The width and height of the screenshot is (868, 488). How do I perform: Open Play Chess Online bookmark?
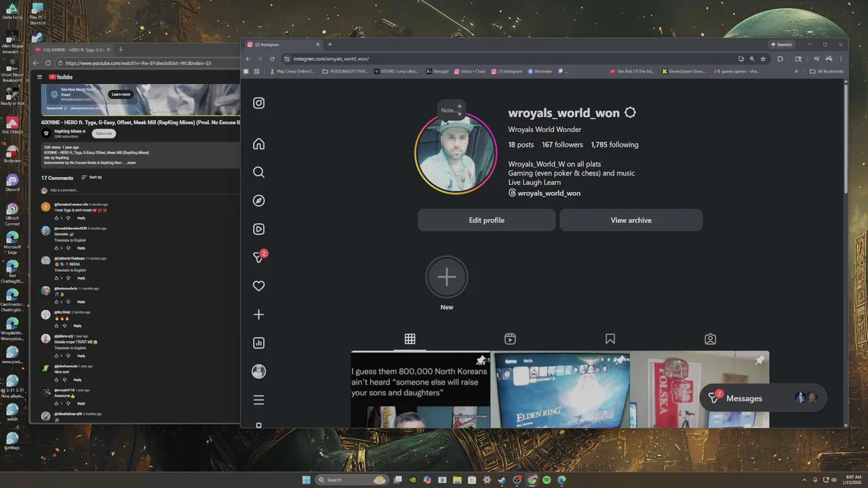292,71
